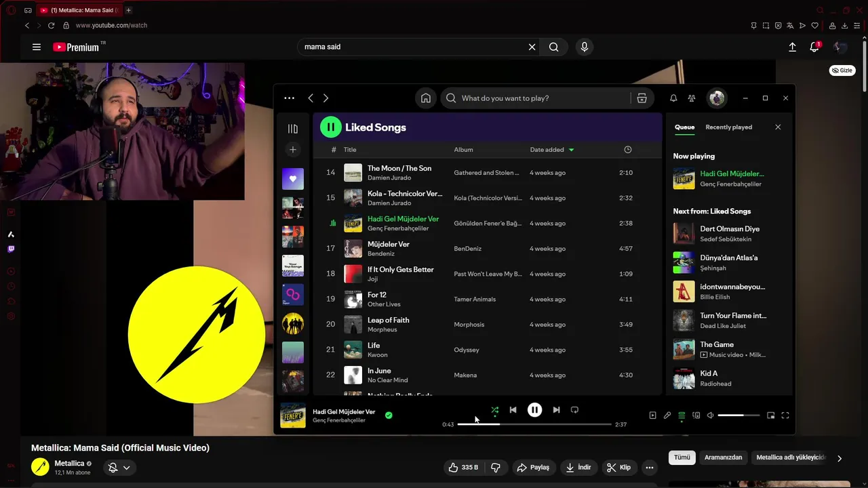Pause playback in Spotify player bar

(x=535, y=409)
